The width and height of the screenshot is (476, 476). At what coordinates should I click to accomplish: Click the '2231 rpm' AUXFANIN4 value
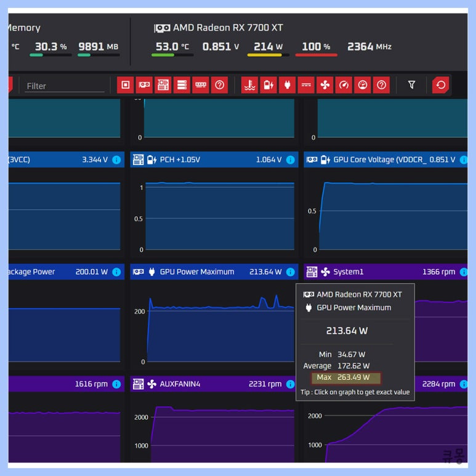[265, 384]
